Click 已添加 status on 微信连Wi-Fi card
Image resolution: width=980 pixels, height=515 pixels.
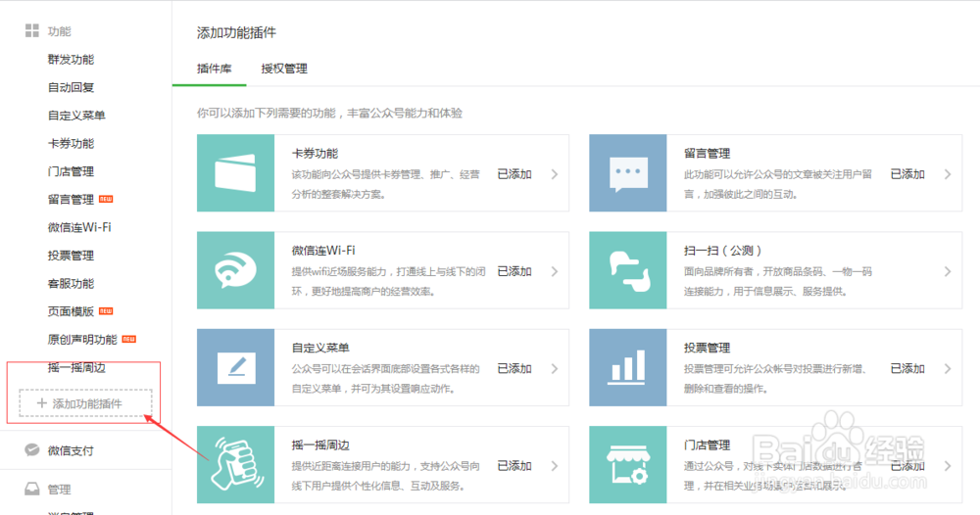tap(514, 271)
